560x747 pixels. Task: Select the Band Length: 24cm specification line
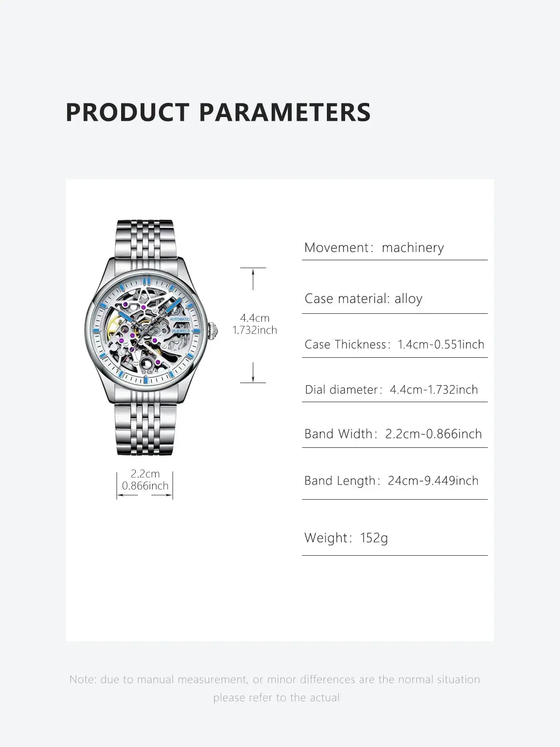coord(391,481)
